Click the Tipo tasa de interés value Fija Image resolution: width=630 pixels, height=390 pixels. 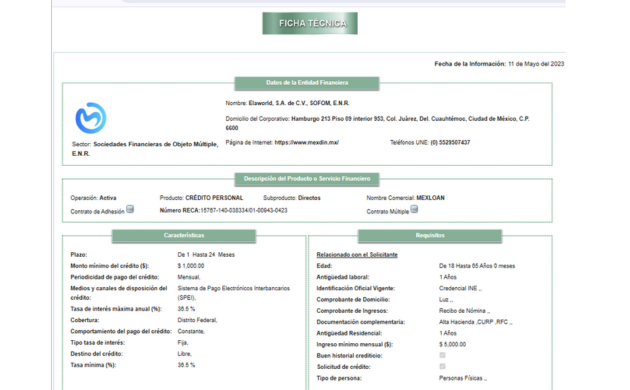(183, 343)
